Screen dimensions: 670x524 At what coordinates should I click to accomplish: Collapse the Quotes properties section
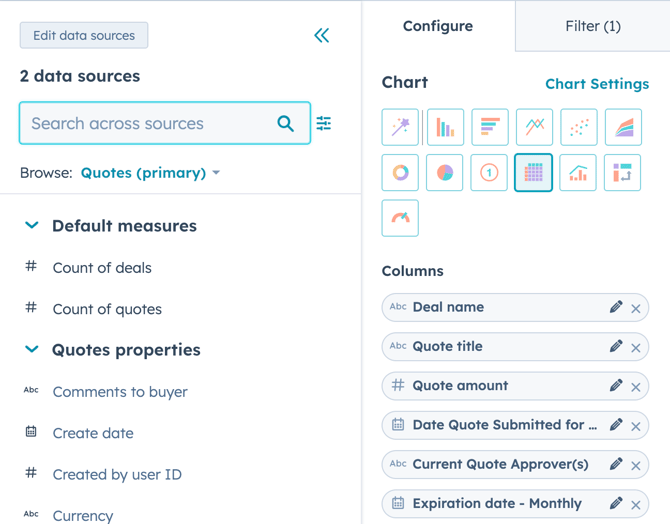click(x=32, y=350)
